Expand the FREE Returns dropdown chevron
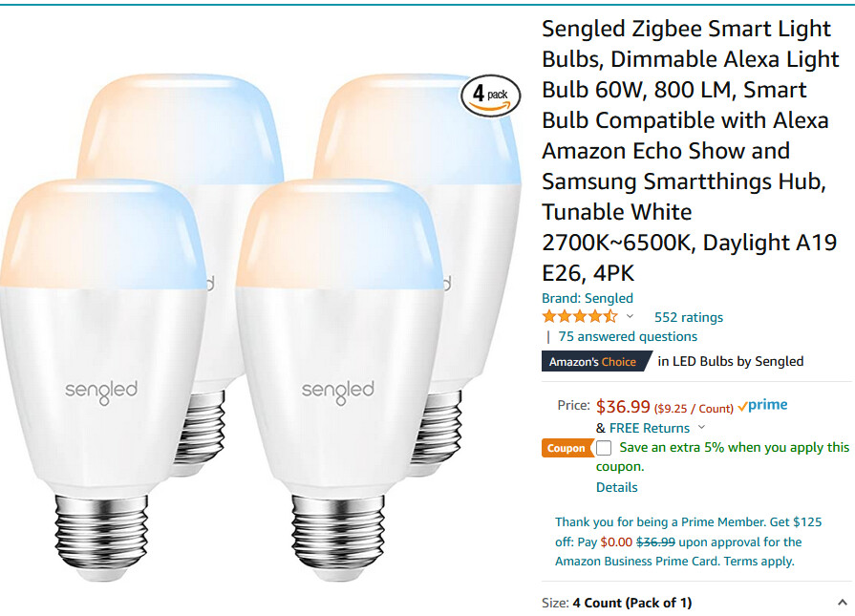This screenshot has width=855, height=616. pyautogui.click(x=702, y=428)
